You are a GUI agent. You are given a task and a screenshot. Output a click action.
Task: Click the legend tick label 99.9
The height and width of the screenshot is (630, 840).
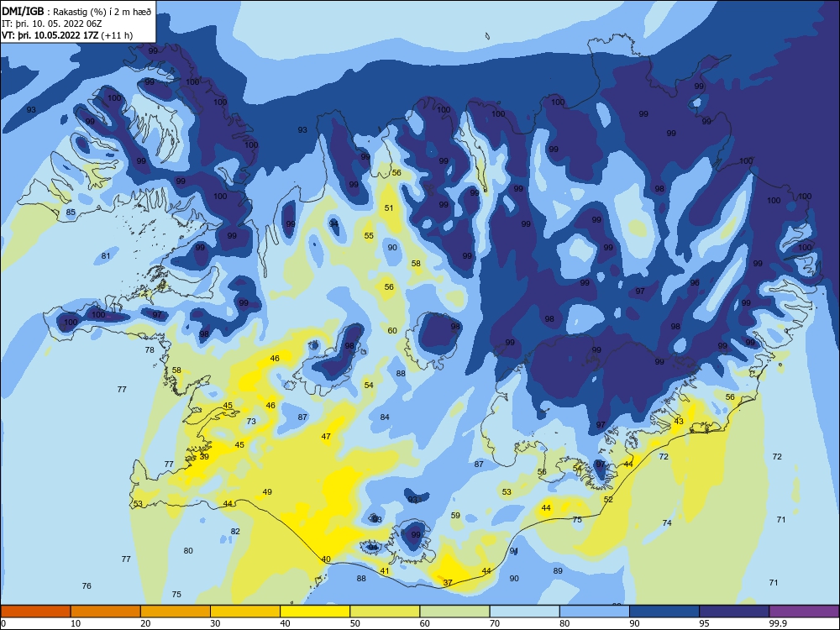click(777, 623)
